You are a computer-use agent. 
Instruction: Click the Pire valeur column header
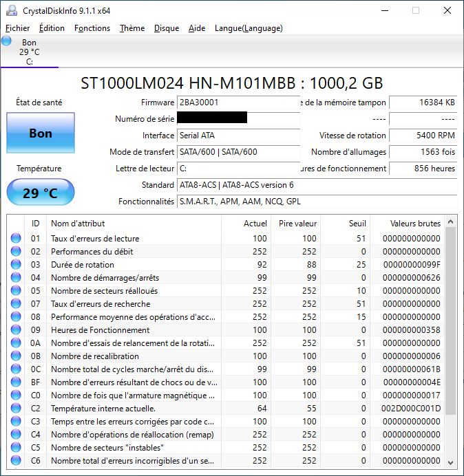(x=295, y=224)
